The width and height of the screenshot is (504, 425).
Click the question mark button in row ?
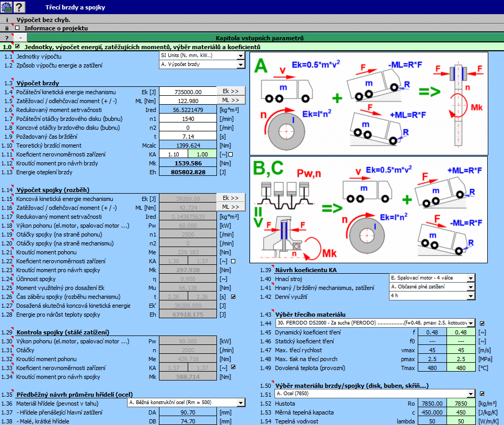pyautogui.click(x=7, y=38)
